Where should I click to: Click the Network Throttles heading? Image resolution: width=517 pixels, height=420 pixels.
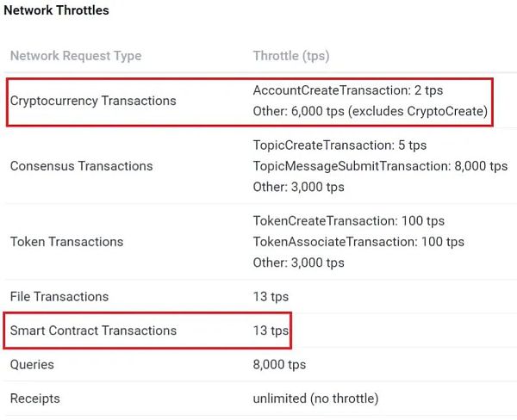point(56,11)
